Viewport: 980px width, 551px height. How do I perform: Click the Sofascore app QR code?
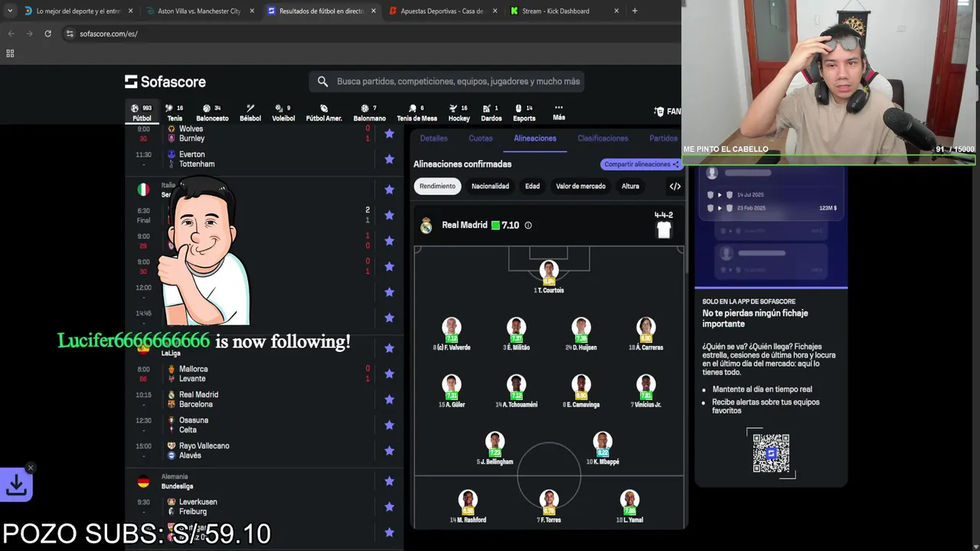coord(771,453)
